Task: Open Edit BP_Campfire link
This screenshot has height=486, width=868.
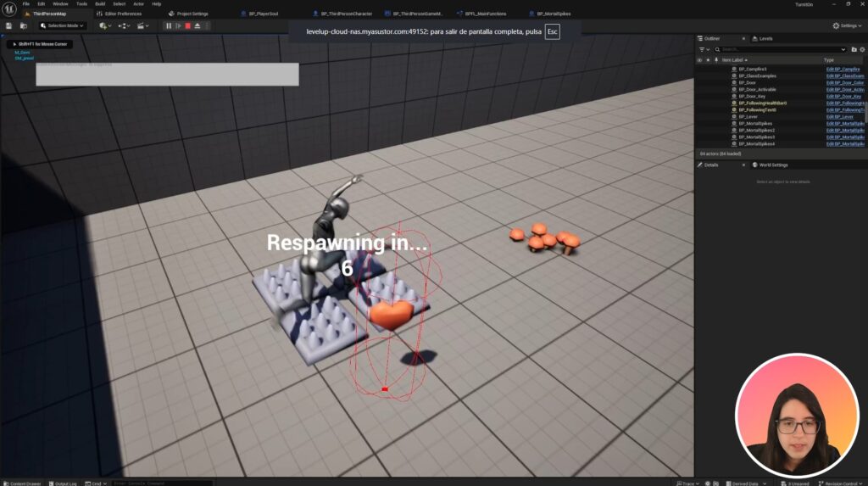Action: pyautogui.click(x=843, y=70)
